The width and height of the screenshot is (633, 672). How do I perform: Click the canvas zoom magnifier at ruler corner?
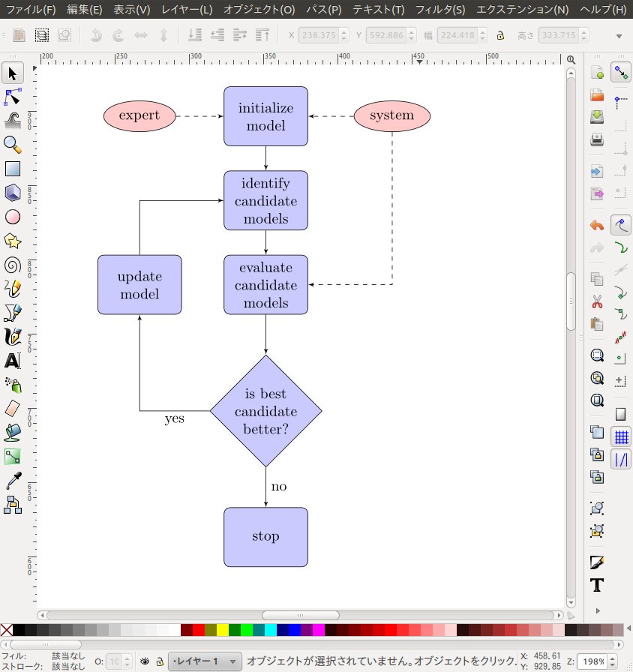coord(571,59)
